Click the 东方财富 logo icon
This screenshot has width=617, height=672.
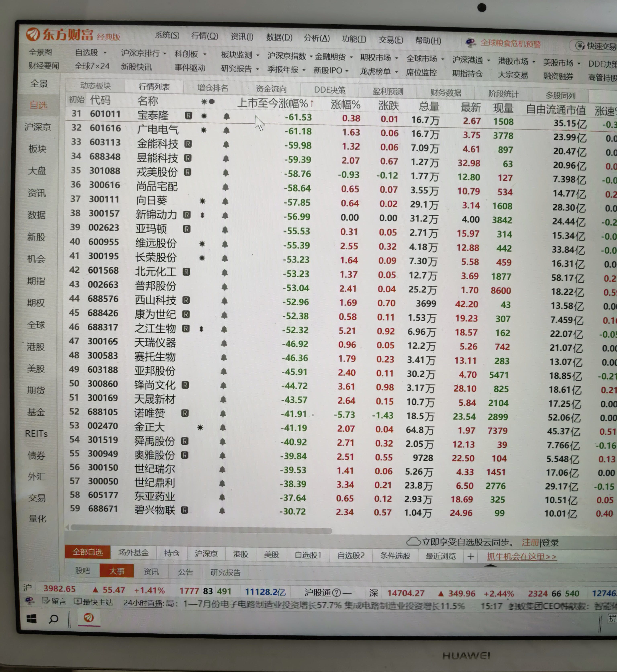coord(33,34)
